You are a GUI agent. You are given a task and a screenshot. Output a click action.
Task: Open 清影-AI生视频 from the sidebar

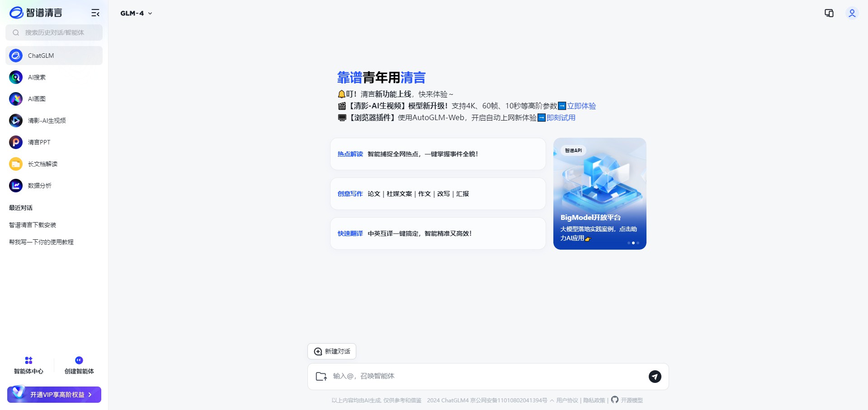54,121
